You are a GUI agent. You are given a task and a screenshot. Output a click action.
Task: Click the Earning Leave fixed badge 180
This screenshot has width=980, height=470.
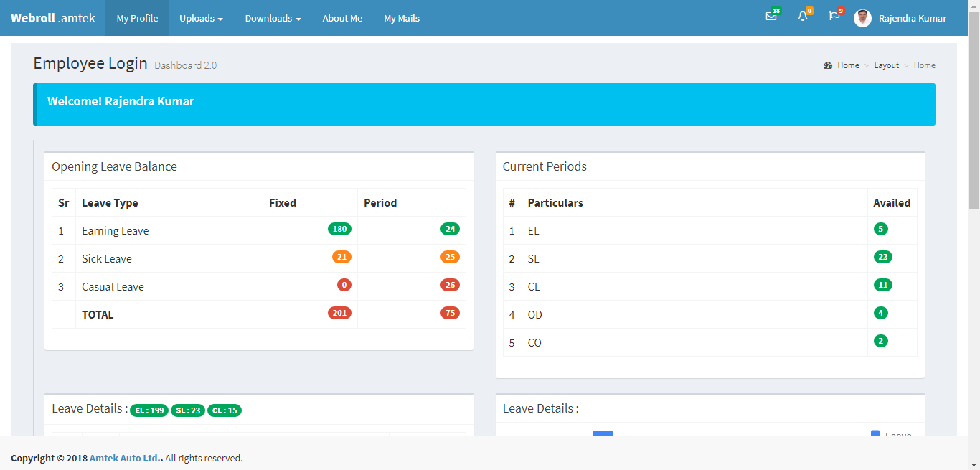click(339, 229)
